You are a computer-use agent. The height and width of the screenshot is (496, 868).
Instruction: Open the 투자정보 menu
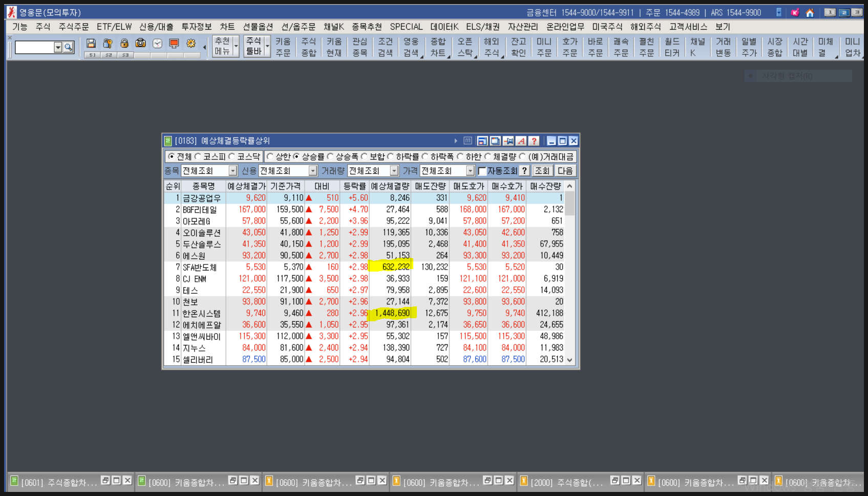click(196, 27)
